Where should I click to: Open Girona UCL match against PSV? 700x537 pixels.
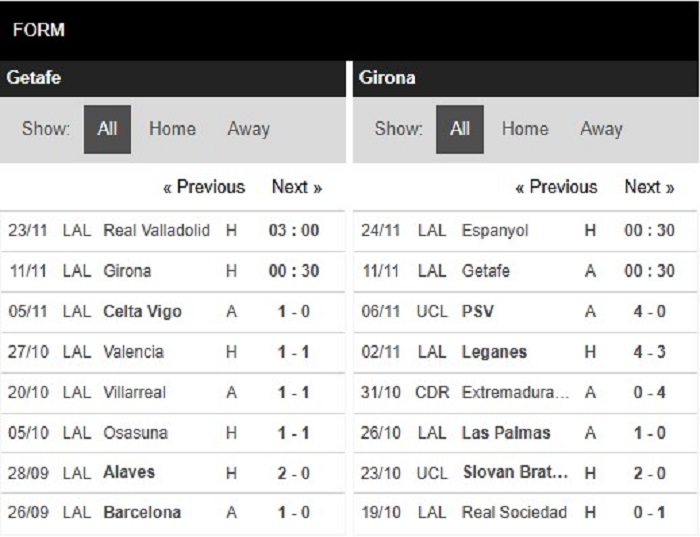525,312
